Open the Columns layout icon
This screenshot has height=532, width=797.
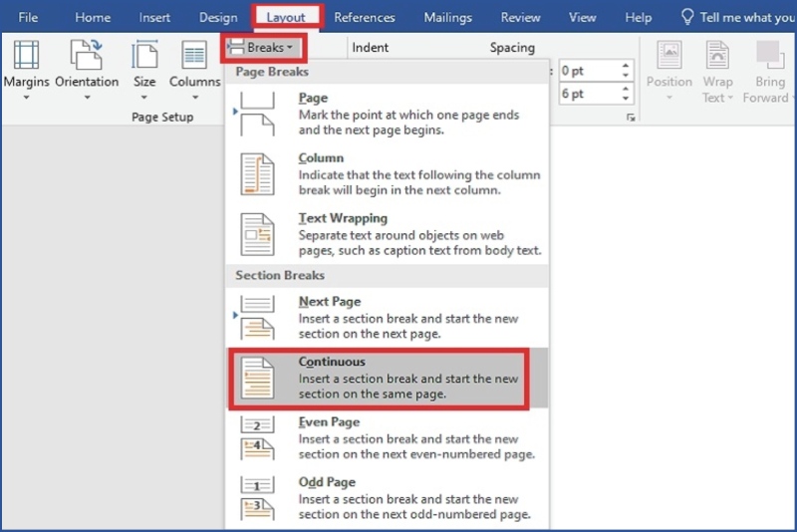[194, 56]
